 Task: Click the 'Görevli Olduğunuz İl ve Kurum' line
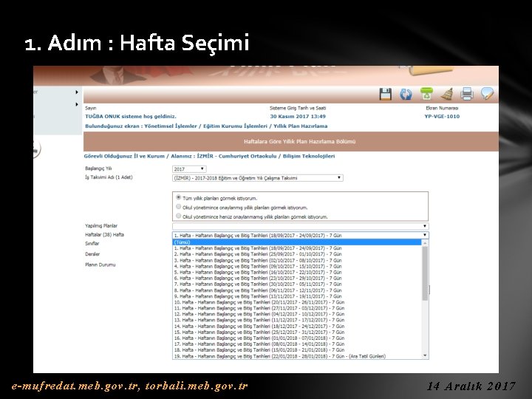pyautogui.click(x=209, y=157)
